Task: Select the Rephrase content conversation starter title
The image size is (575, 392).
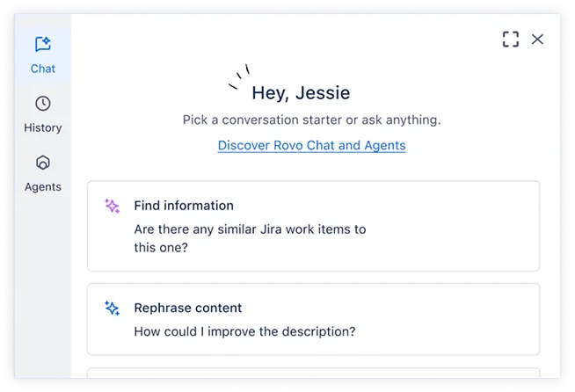Action: 188,308
